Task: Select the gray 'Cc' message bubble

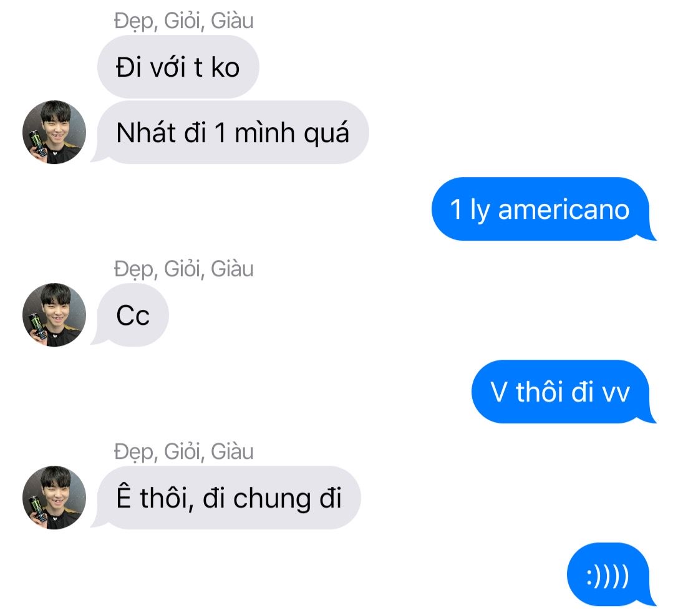Action: (x=130, y=315)
